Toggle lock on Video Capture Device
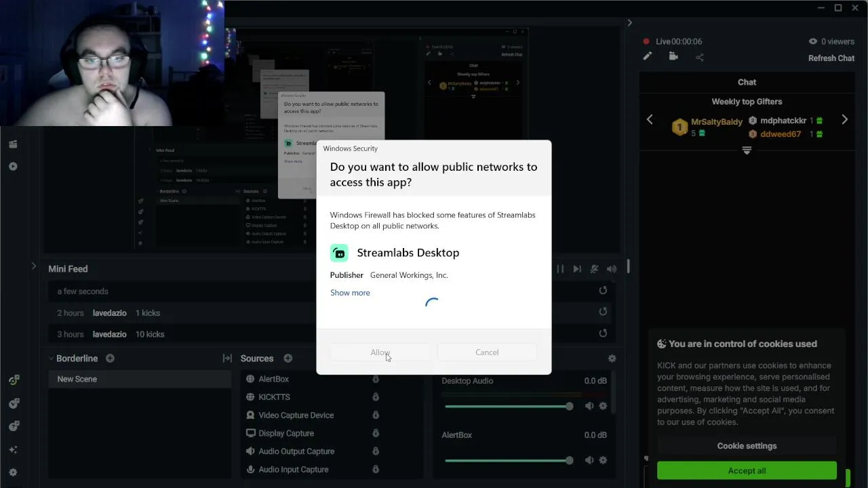This screenshot has height=488, width=868. pos(375,415)
